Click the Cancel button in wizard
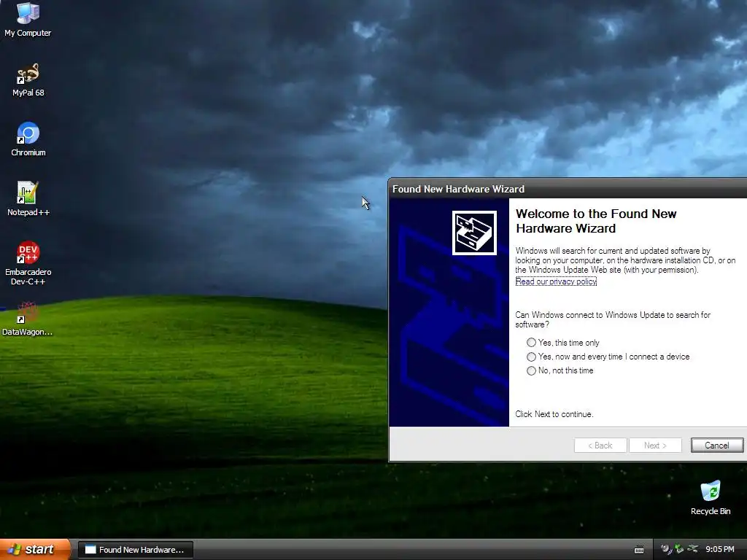The width and height of the screenshot is (747, 560). (717, 446)
